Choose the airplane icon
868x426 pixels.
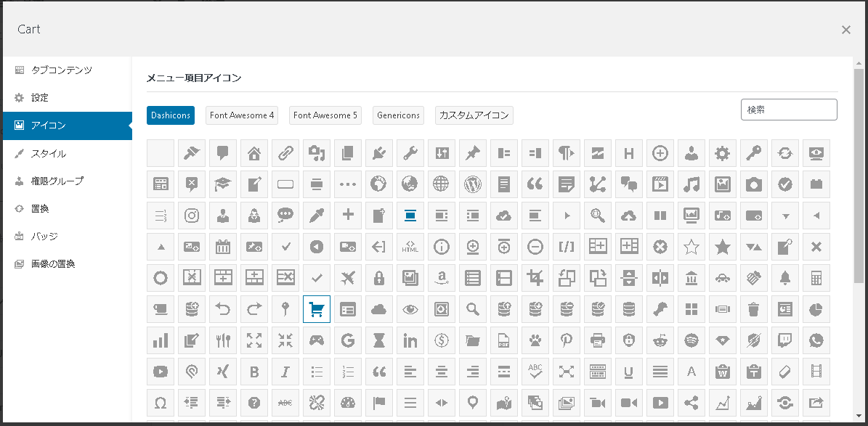(x=348, y=278)
